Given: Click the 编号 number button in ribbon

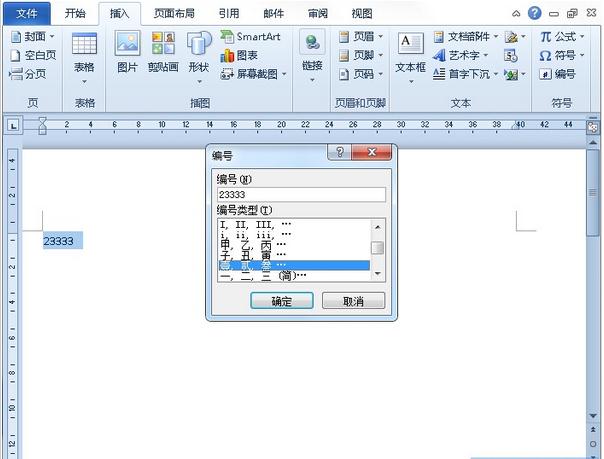Looking at the screenshot, I should pyautogui.click(x=557, y=74).
